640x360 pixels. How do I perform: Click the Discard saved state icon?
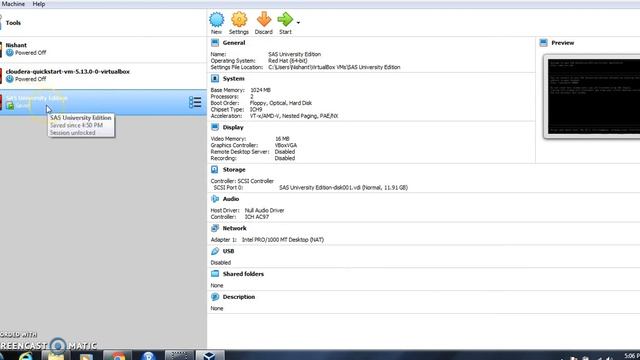(x=264, y=20)
